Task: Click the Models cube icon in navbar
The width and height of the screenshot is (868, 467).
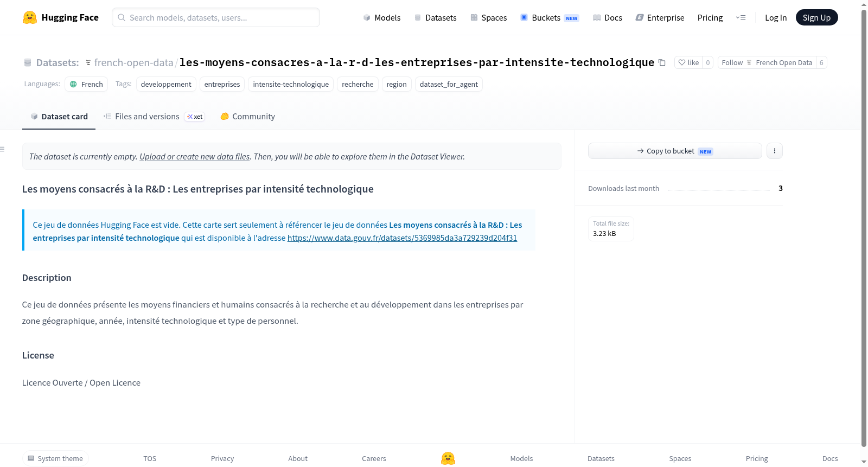Action: coord(367,17)
